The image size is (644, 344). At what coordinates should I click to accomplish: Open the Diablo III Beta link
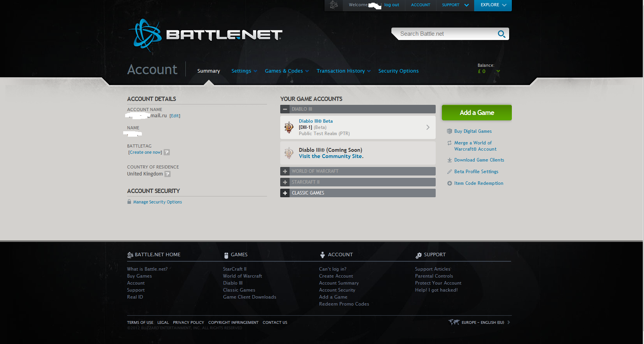click(316, 121)
